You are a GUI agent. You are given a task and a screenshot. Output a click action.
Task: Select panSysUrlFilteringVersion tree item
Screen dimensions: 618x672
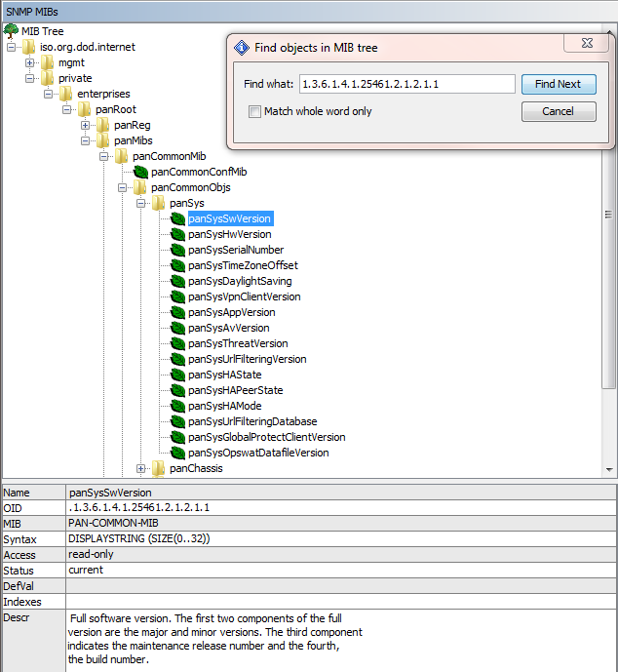[248, 359]
